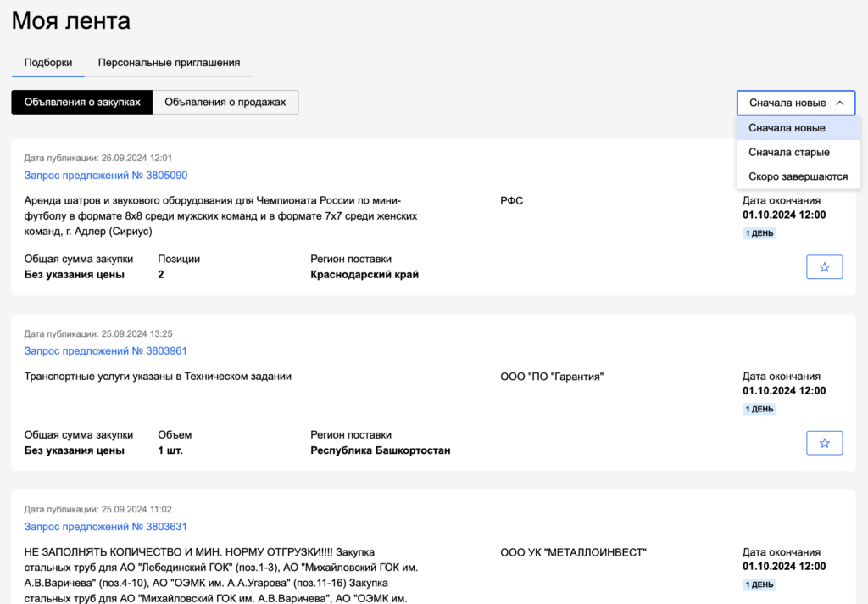The height and width of the screenshot is (604, 868).
Task: Choose "Сначала старые" sorting option
Action: coord(788,153)
